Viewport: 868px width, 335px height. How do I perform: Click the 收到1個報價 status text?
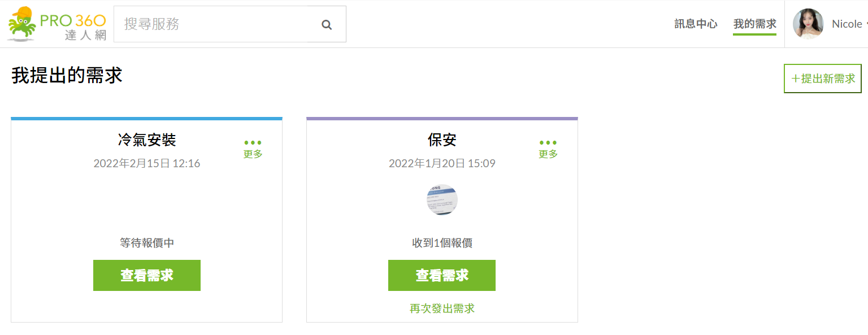(442, 243)
